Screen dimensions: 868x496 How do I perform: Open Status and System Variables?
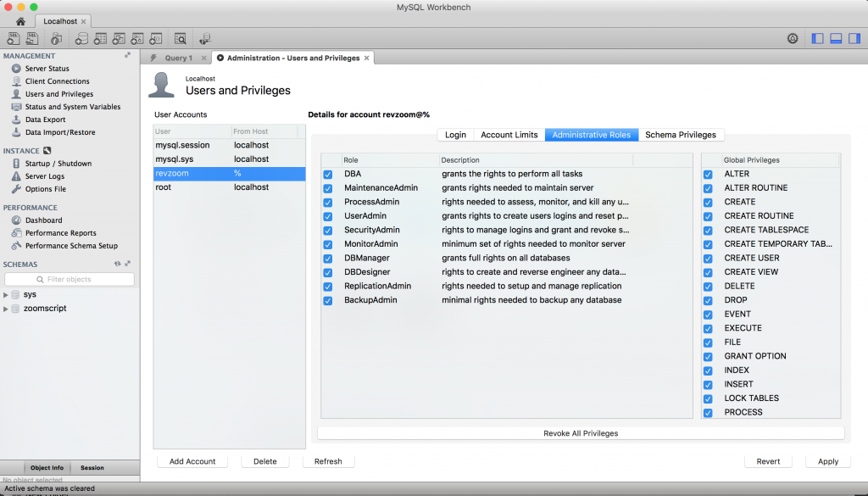(x=73, y=106)
